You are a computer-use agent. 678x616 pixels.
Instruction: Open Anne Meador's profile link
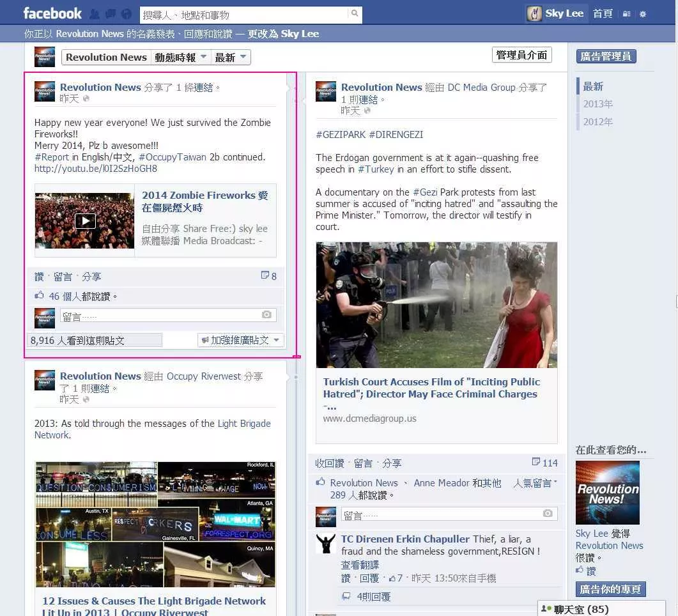point(442,483)
